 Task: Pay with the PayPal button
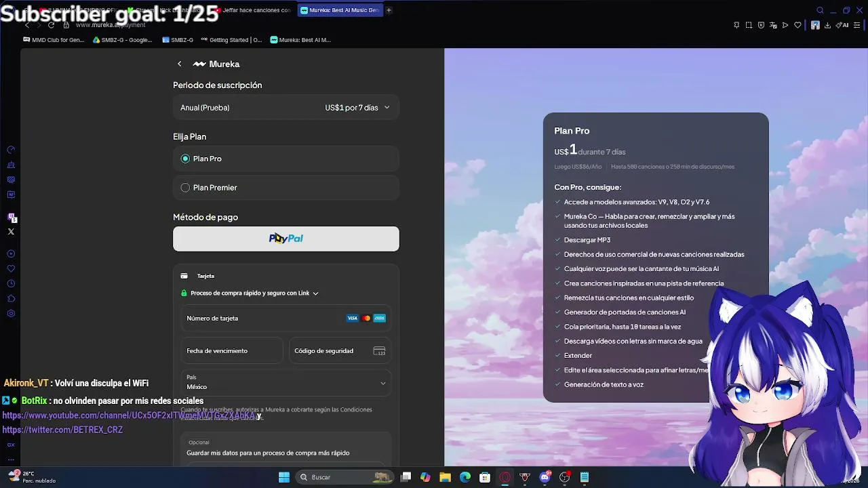pyautogui.click(x=286, y=239)
